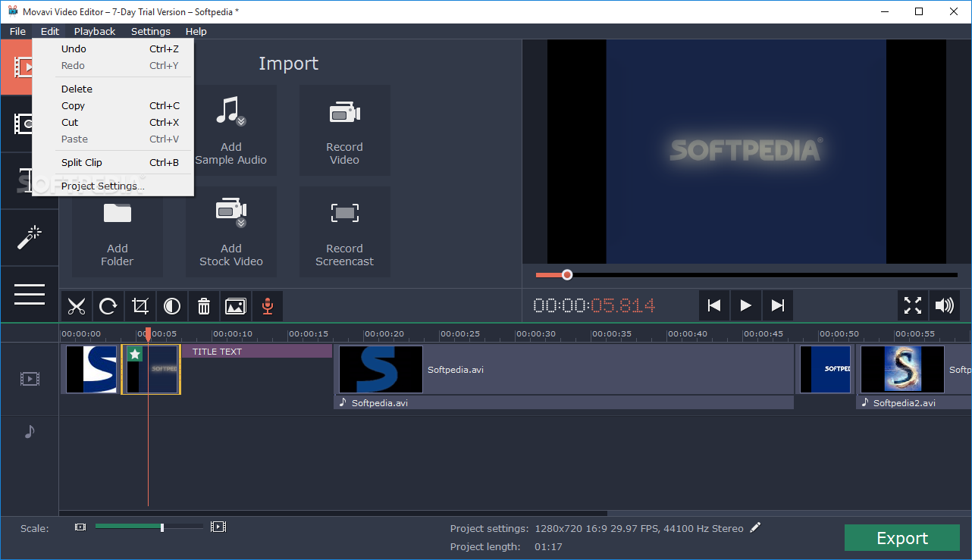Click Record Screencast button
This screenshot has height=560, width=972.
(x=345, y=232)
